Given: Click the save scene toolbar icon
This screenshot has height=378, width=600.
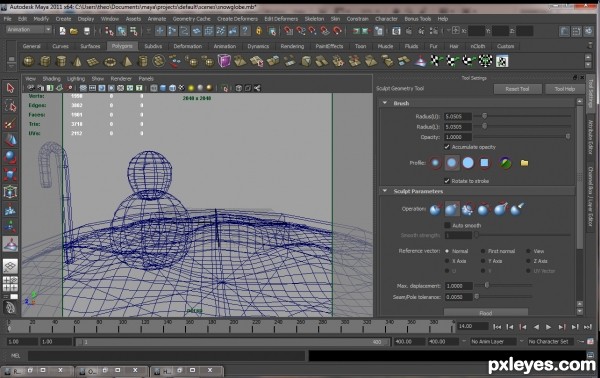Looking at the screenshot, I should tap(87, 31).
